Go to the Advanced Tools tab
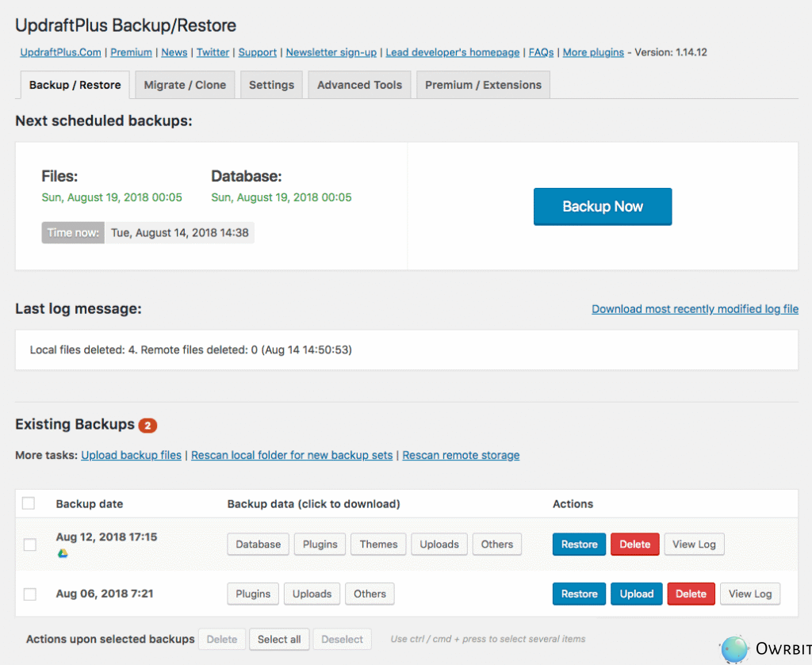Viewport: 812px width, 665px height. (359, 85)
